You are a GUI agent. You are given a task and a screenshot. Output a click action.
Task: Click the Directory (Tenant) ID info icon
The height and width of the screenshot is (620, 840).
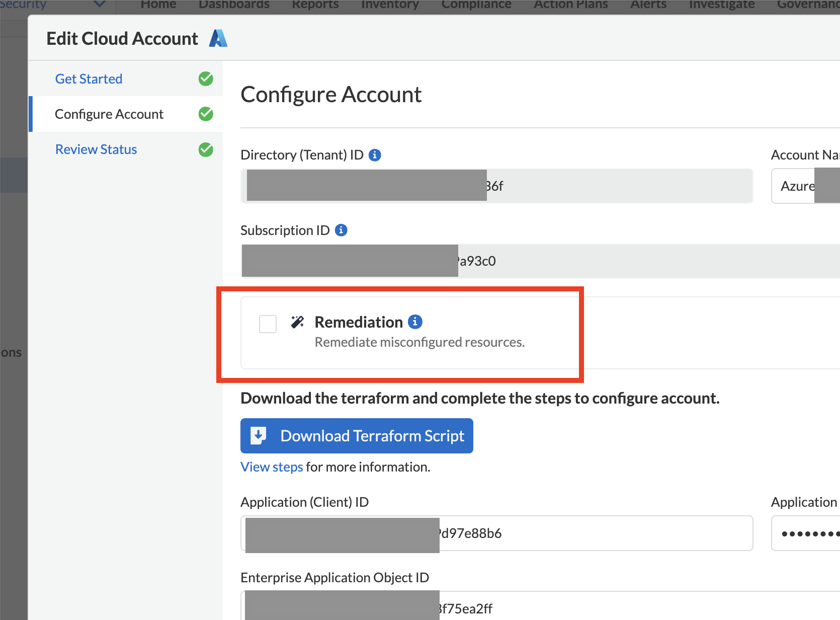click(x=375, y=155)
